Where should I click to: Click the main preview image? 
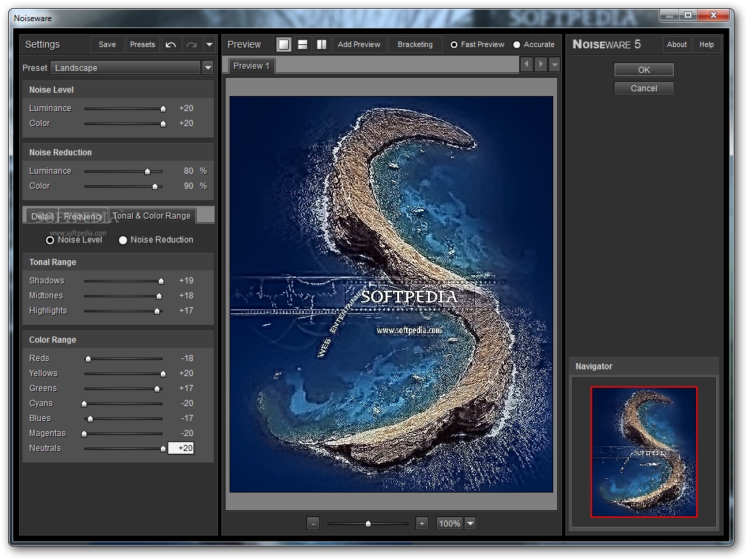(x=391, y=294)
